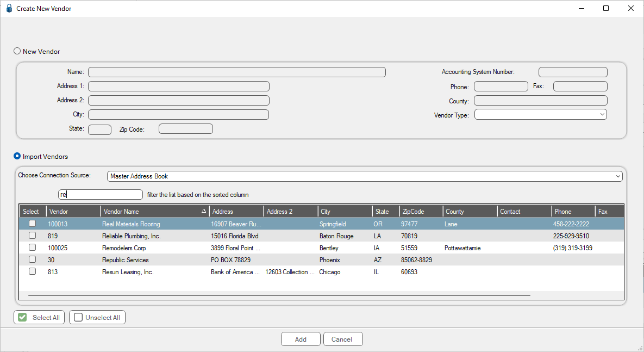Click the county cell 'Pottawattamie'
Image resolution: width=644 pixels, height=352 pixels.
click(x=462, y=248)
